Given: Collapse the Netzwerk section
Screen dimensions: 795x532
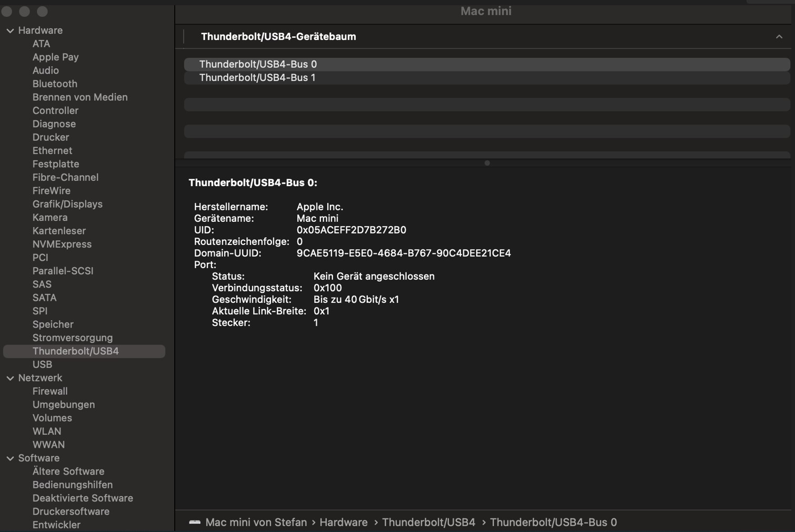Looking at the screenshot, I should (10, 378).
